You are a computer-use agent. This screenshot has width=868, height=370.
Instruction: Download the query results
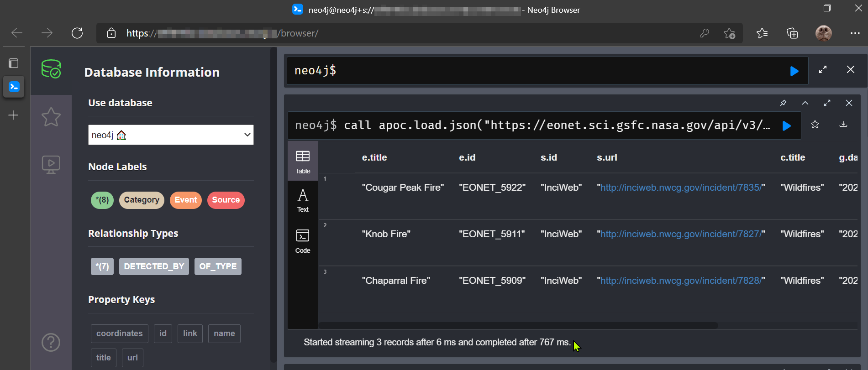tap(843, 125)
